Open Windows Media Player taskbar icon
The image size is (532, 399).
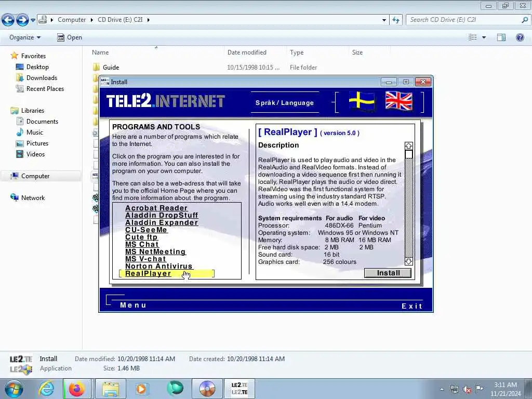point(141,389)
